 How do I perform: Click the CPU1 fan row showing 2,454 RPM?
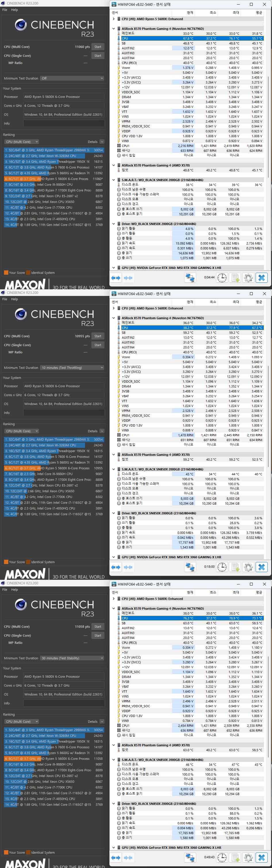coord(190,726)
